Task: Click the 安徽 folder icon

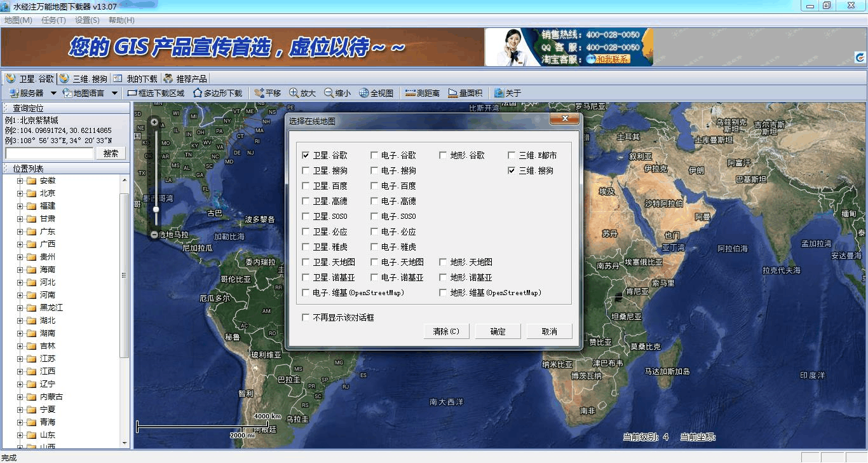Action: click(x=31, y=181)
